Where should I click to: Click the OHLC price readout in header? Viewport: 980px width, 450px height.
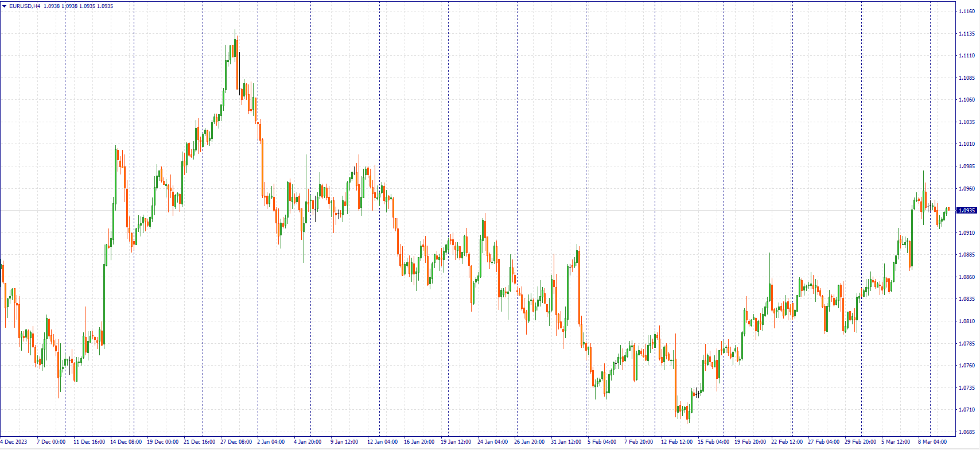click(78, 6)
